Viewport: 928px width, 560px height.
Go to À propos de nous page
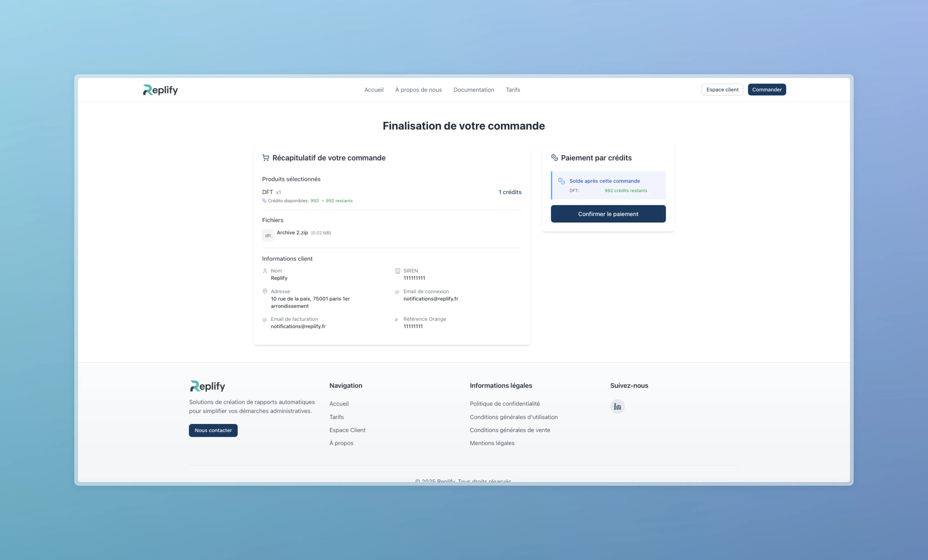coord(418,90)
